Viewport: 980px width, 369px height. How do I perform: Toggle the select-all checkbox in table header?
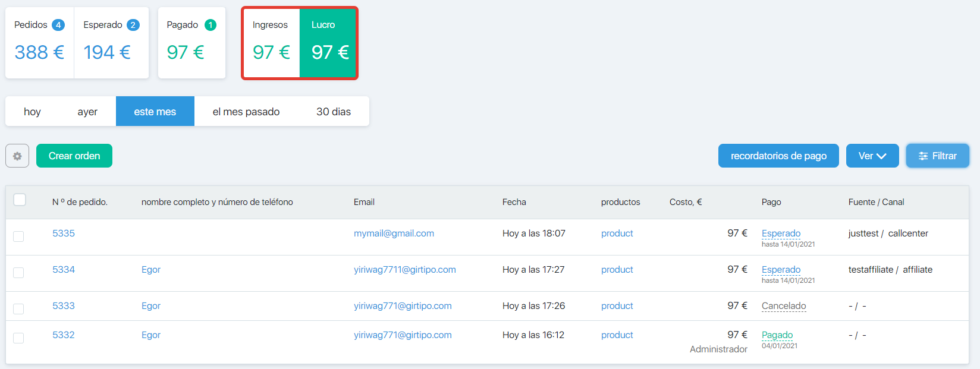click(x=20, y=200)
